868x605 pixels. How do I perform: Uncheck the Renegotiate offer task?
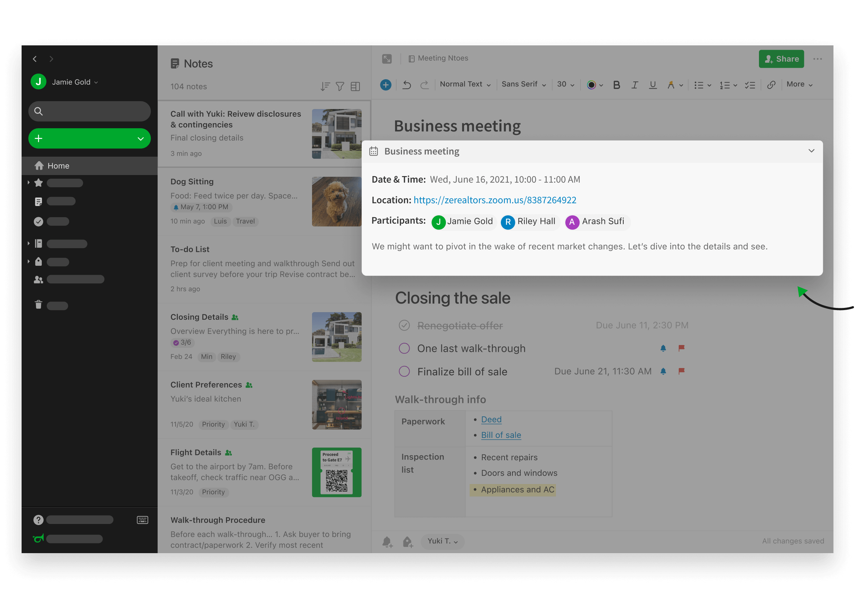[x=404, y=326]
